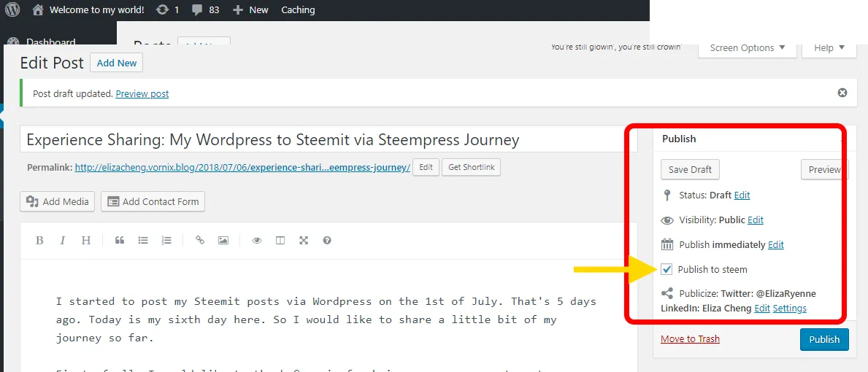Insert blockquote with quote icon
Image resolution: width=868 pixels, height=372 pixels.
pyautogui.click(x=119, y=241)
